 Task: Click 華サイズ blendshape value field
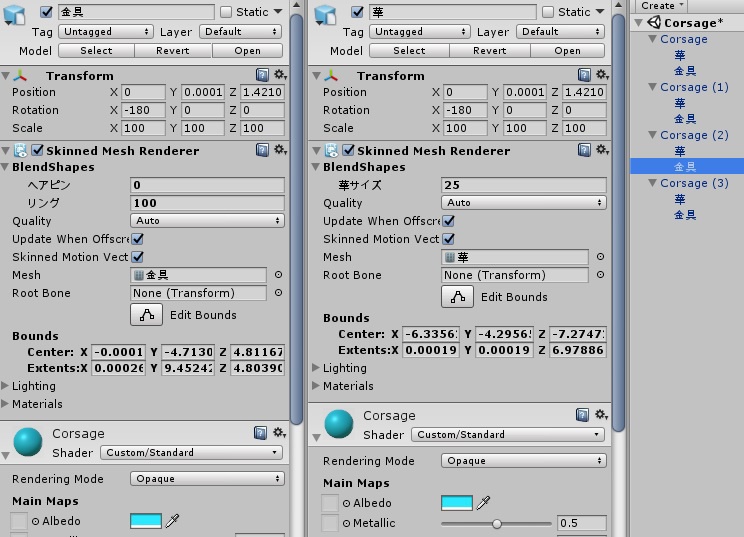(523, 185)
